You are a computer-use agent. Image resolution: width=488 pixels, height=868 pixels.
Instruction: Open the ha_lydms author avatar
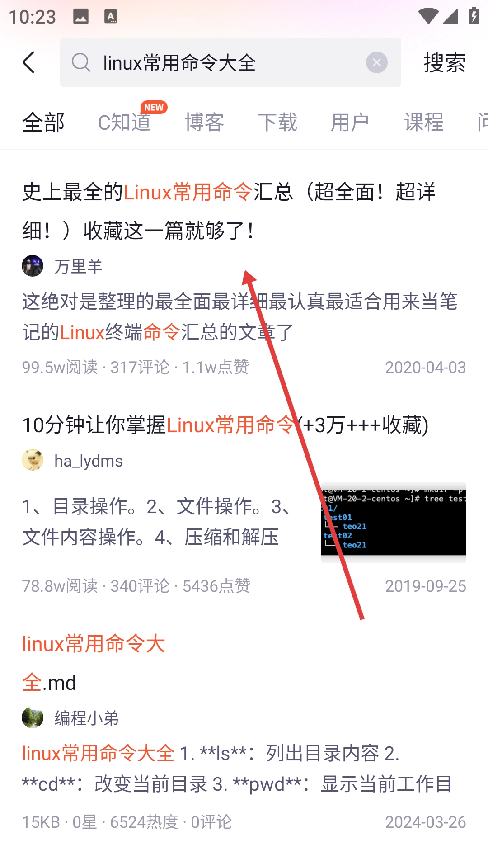[33, 460]
